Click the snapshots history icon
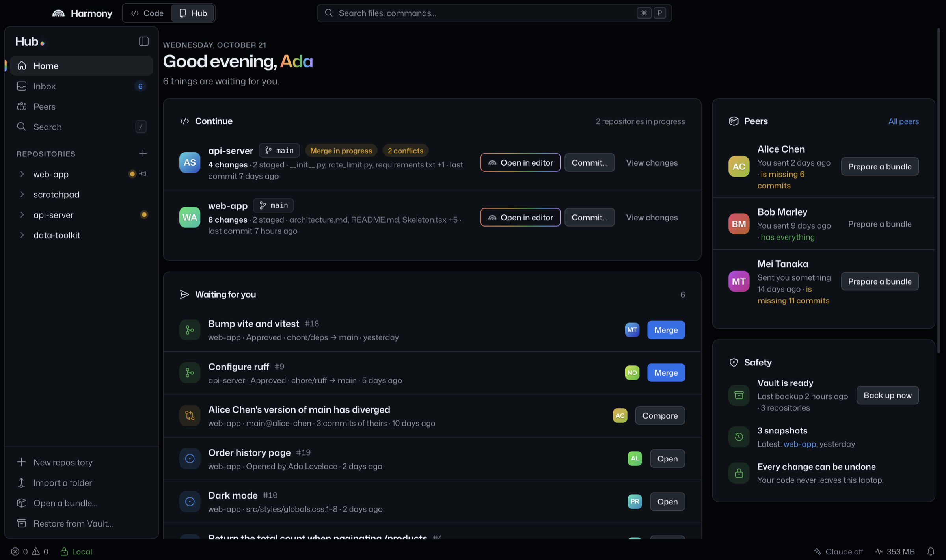946x560 pixels. 739,437
